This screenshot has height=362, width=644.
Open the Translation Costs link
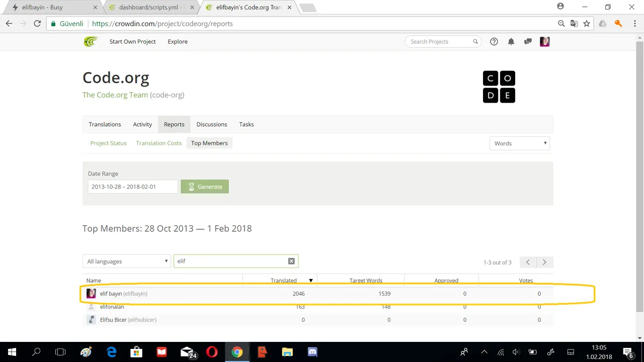point(158,143)
